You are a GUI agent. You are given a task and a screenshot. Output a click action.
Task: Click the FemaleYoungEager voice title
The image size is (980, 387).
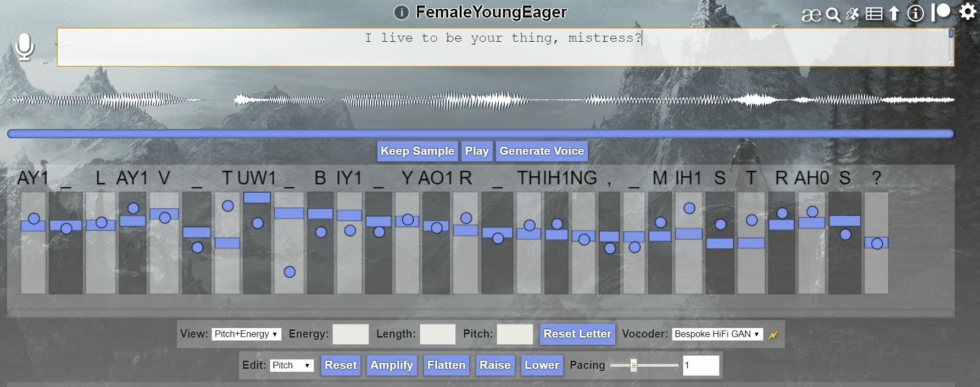491,12
